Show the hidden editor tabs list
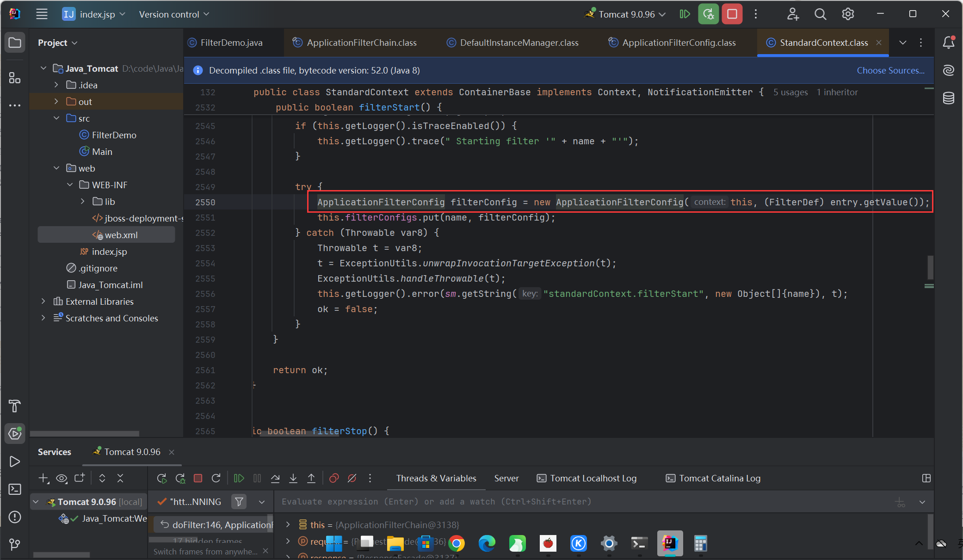This screenshot has width=963, height=560. [902, 43]
